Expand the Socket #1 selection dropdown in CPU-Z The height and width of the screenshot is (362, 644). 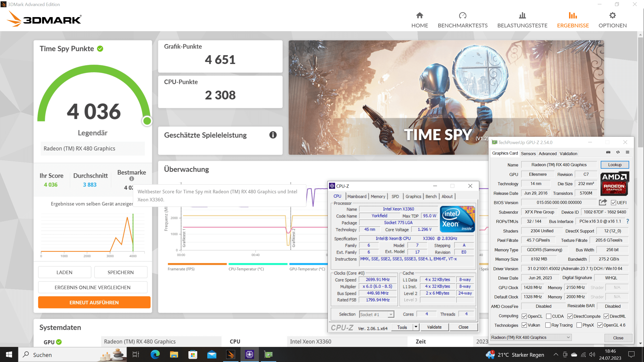391,314
